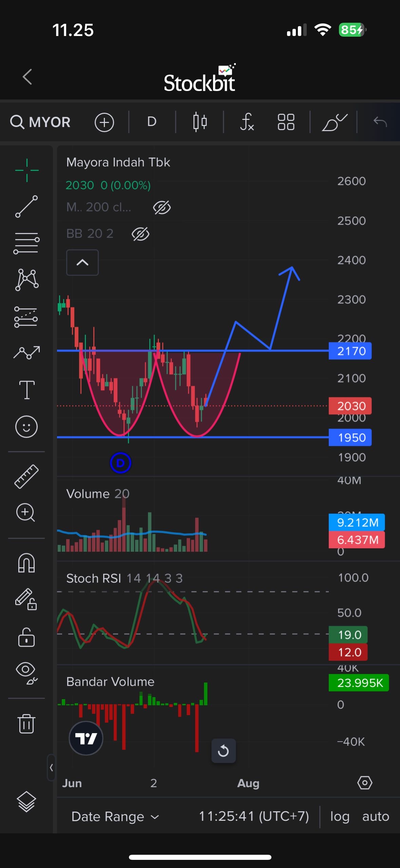The width and height of the screenshot is (400, 868).
Task: Open the Stoch RSI indicator legend
Action: point(124,578)
